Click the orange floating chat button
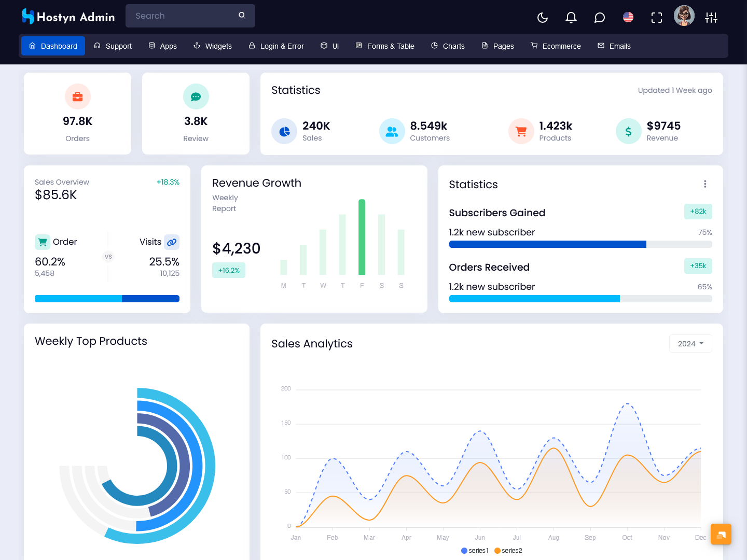 [x=721, y=534]
